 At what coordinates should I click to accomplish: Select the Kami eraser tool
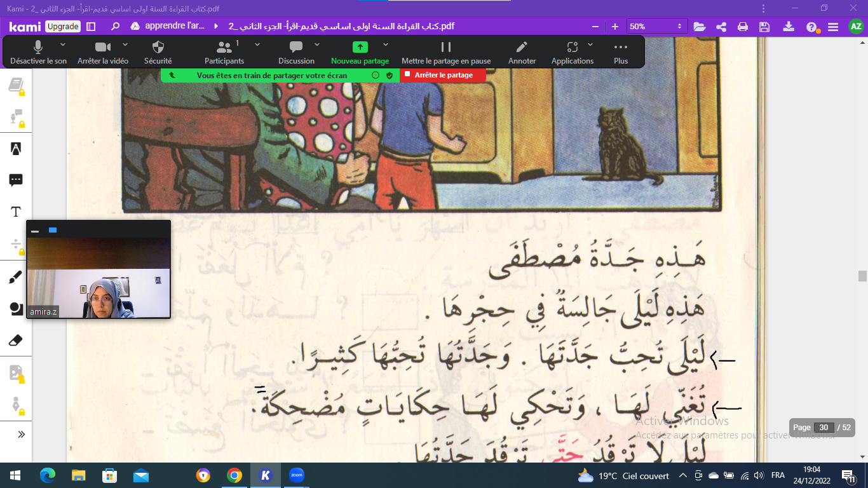pos(16,341)
